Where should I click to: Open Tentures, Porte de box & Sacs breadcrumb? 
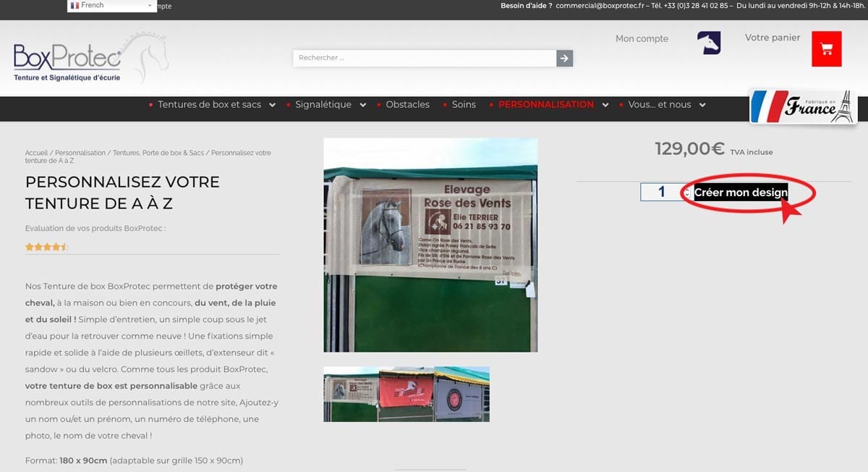tap(158, 153)
